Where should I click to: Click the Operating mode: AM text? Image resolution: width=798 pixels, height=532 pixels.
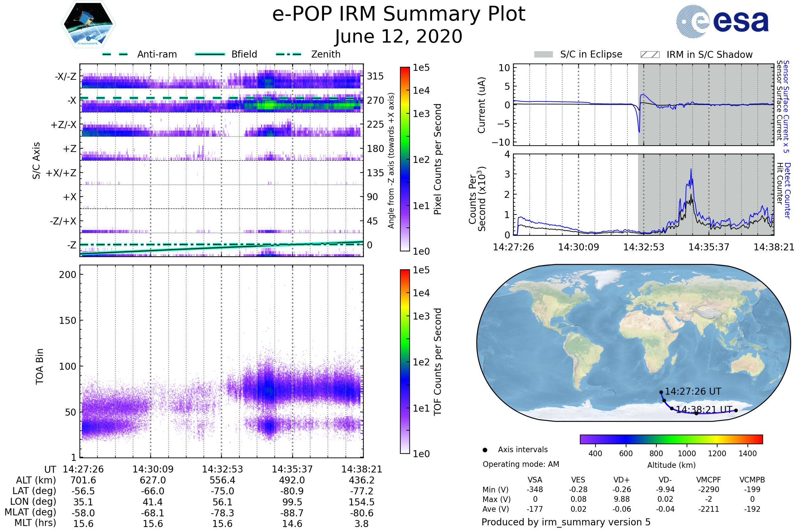(x=521, y=464)
